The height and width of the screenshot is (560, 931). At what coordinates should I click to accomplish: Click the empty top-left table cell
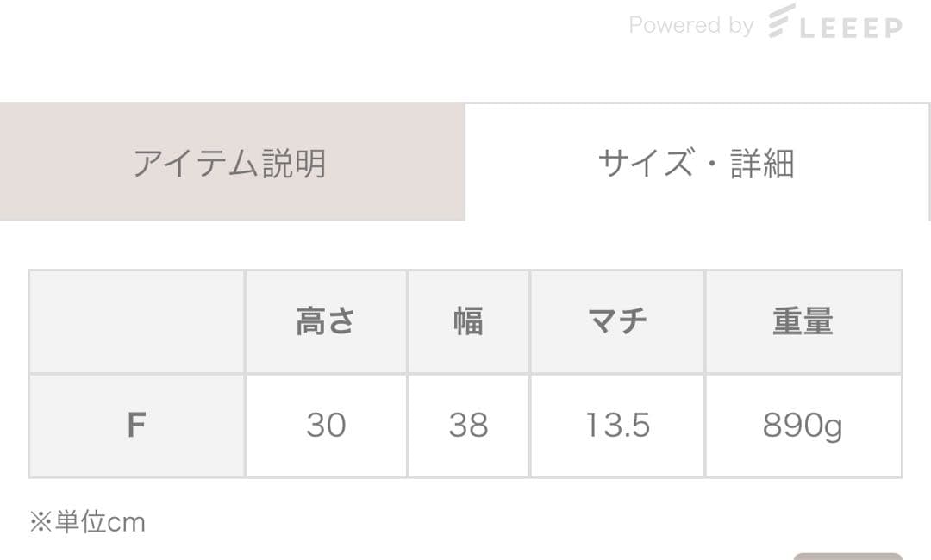tap(136, 321)
